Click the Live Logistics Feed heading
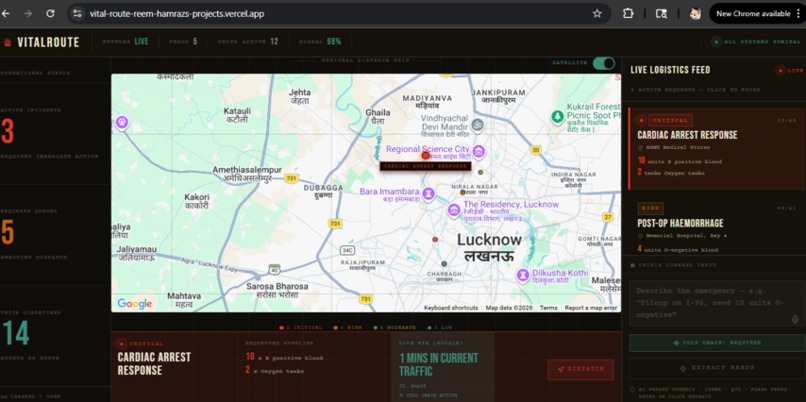 (x=670, y=70)
